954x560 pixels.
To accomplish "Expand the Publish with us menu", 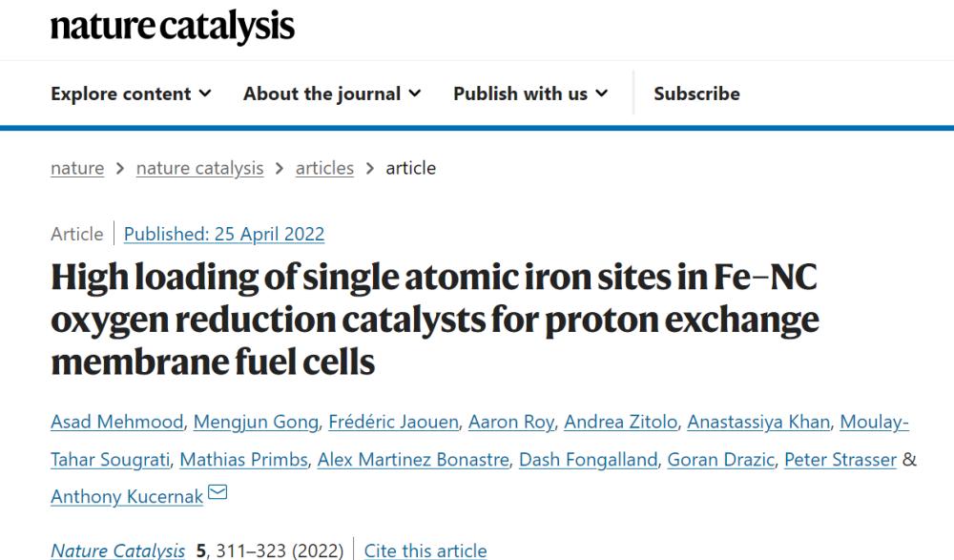I will [530, 93].
